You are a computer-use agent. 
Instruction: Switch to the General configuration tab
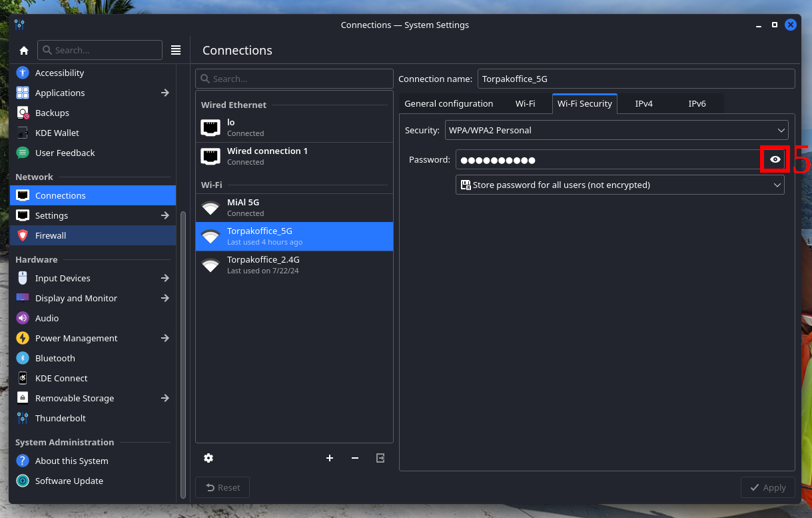coord(448,103)
